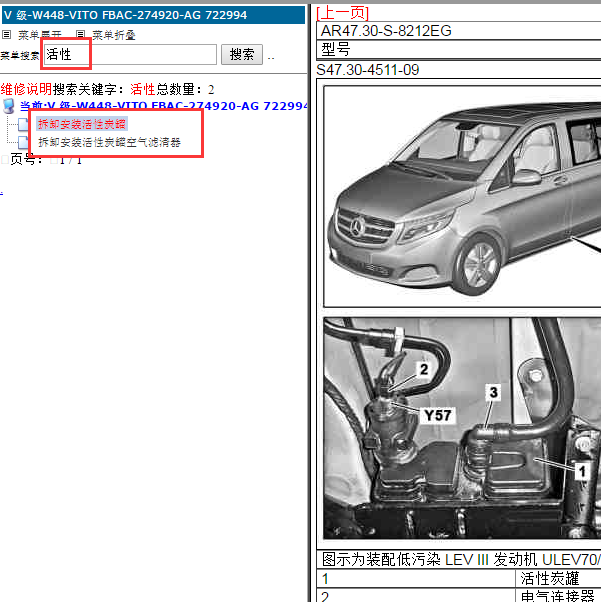This screenshot has width=601, height=602.
Task: Select tree item 拆卸安装活性炭罐空气滤清器
Action: 109,142
